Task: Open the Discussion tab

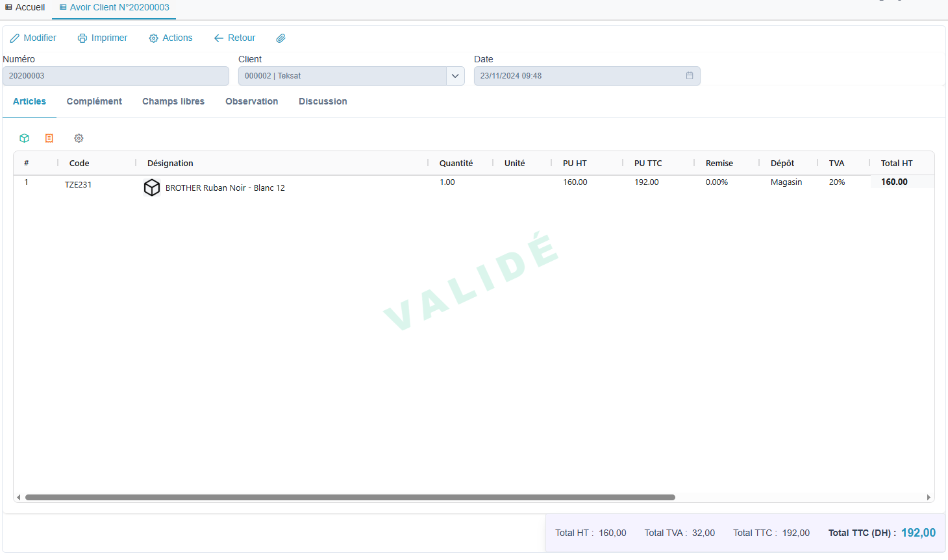Action: pyautogui.click(x=323, y=101)
